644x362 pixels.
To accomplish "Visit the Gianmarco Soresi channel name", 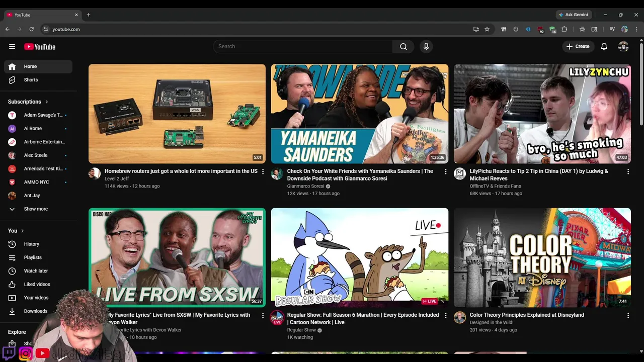I will coord(305,186).
